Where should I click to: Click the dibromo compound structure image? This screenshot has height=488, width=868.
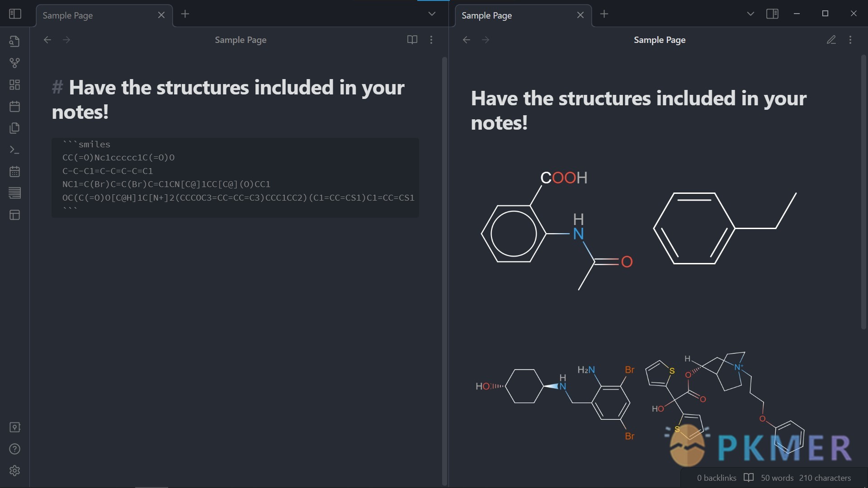[556, 402]
